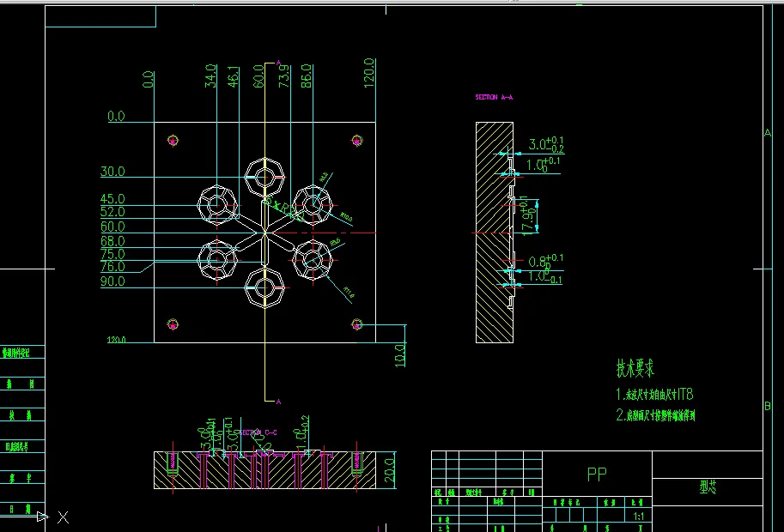Screen dimensions: 784x532
Task: Select the 型芯 part name text
Action: coord(708,487)
